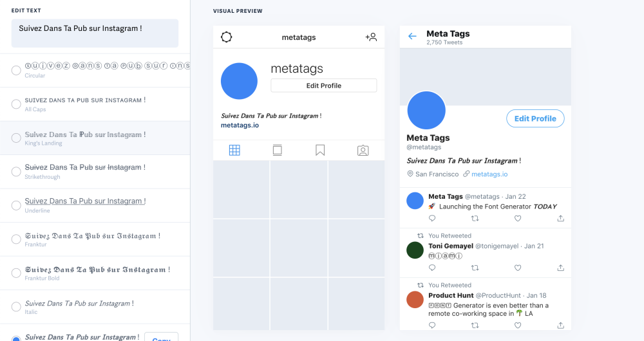
Task: Select the Circular font style radio button
Action: tap(16, 70)
